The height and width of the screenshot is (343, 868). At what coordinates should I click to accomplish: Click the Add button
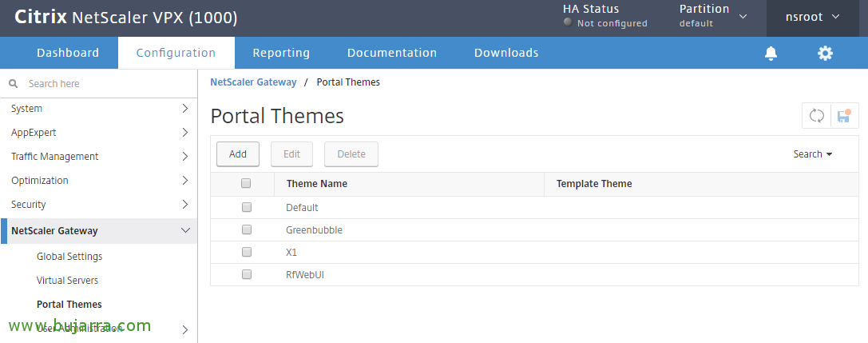237,154
